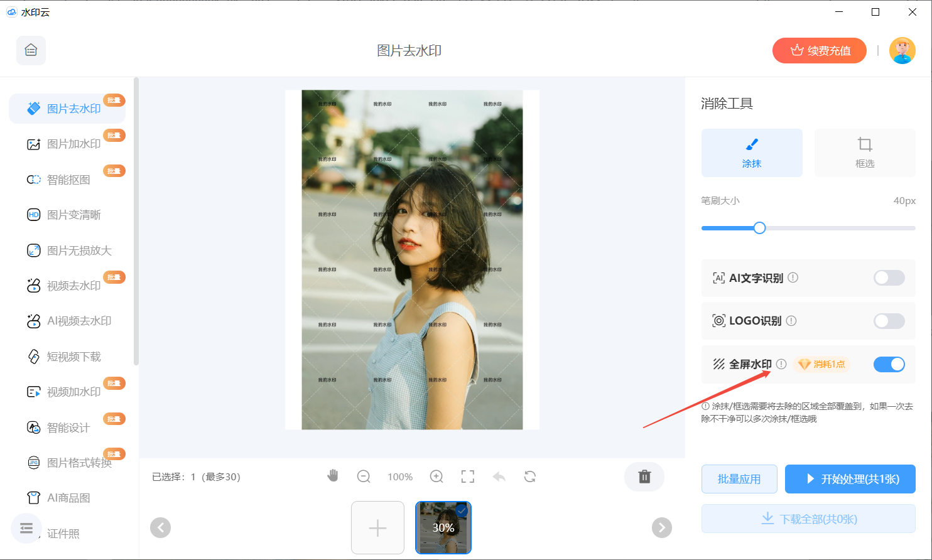Enable AI文字识别 recognition
Viewport: 932px width, 560px height.
coord(889,277)
